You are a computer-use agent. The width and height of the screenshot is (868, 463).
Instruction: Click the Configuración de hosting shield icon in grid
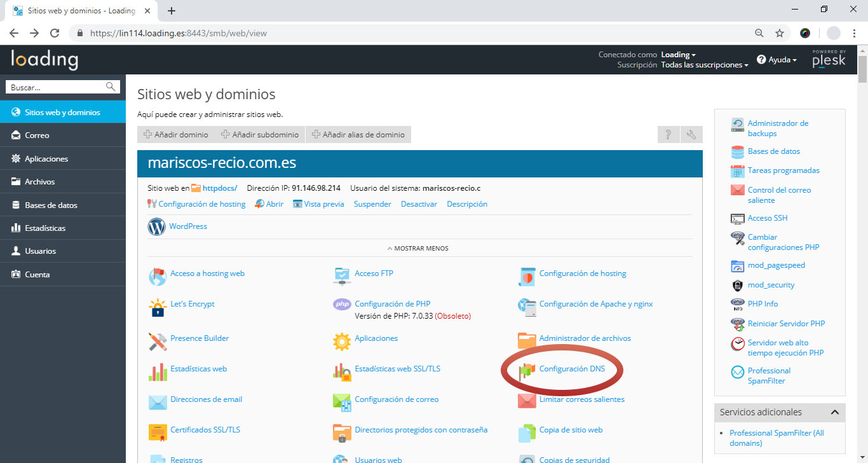click(x=527, y=277)
